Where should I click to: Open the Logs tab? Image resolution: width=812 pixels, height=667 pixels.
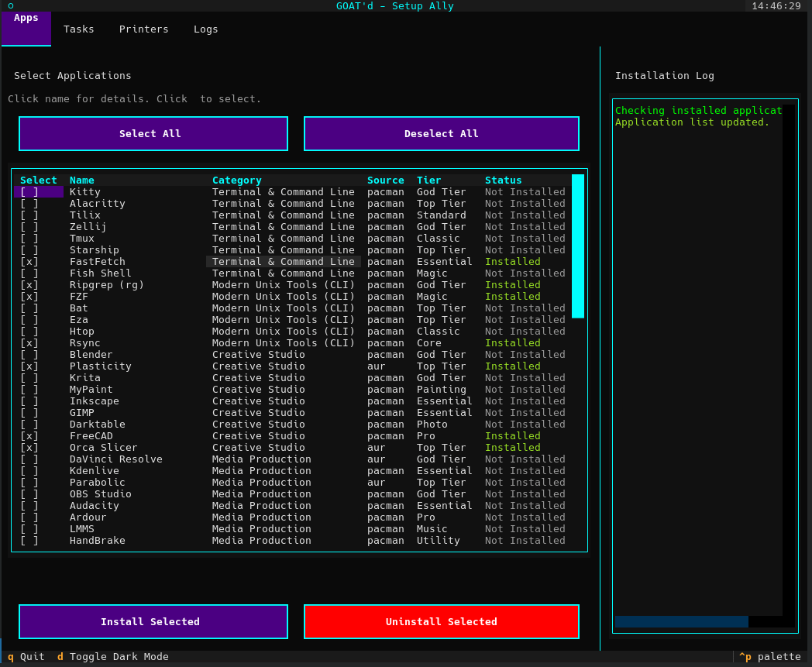tap(205, 29)
